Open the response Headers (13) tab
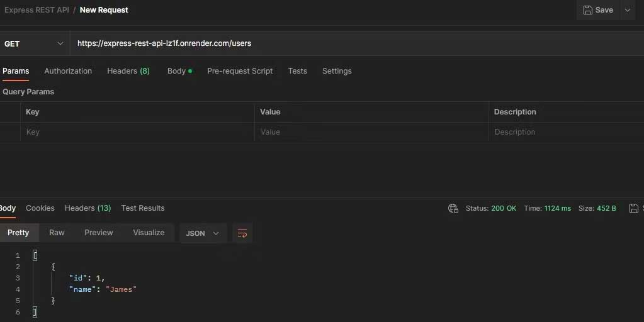 click(88, 208)
